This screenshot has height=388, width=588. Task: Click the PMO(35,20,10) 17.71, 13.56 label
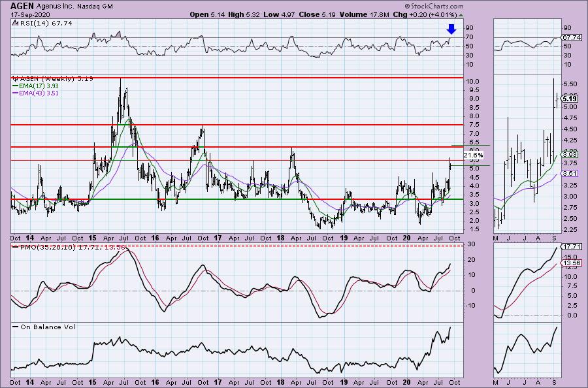pyautogui.click(x=69, y=248)
